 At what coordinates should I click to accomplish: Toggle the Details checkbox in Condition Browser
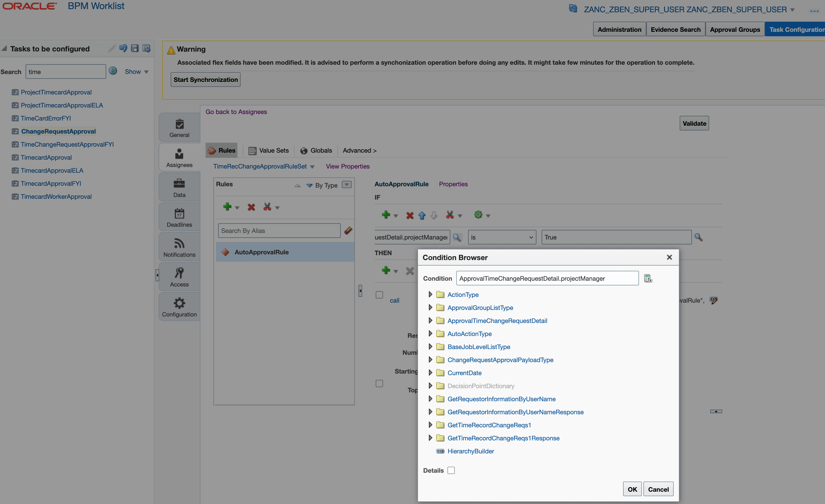pyautogui.click(x=451, y=470)
